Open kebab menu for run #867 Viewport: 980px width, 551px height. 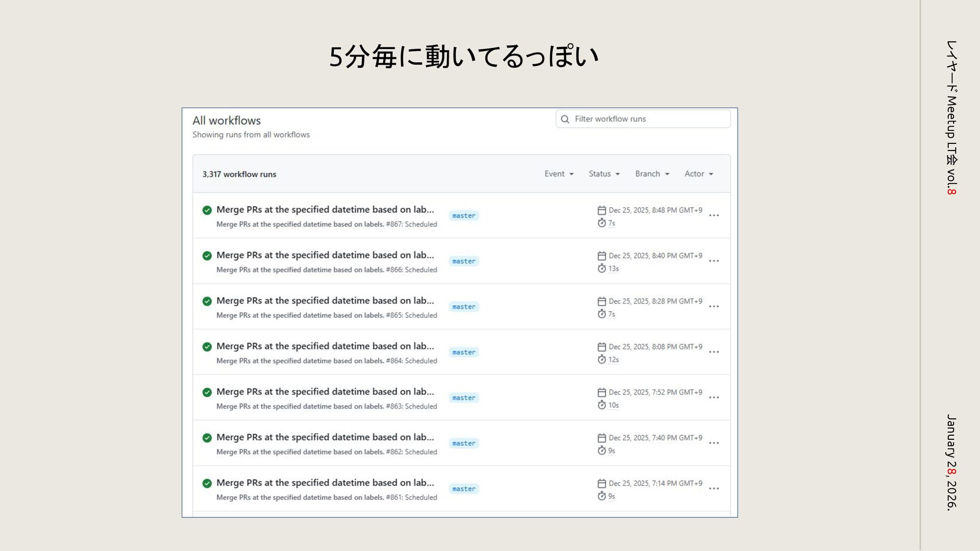(x=714, y=215)
